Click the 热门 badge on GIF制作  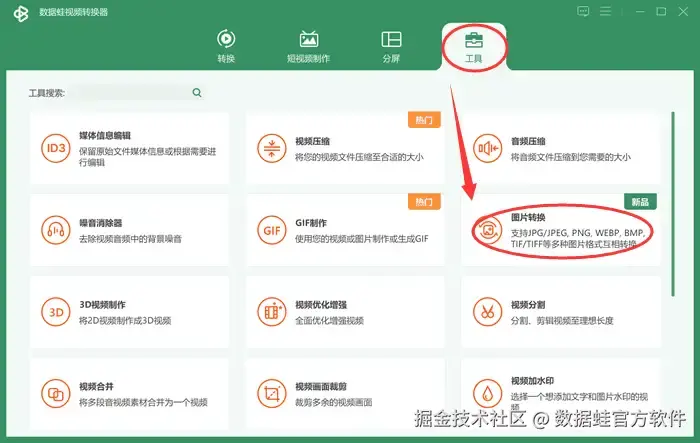[424, 202]
